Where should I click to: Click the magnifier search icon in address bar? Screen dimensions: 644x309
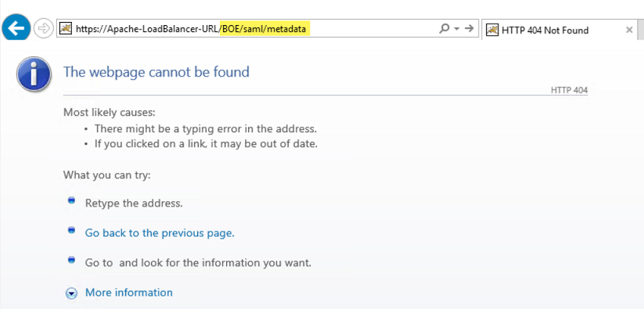pos(444,29)
